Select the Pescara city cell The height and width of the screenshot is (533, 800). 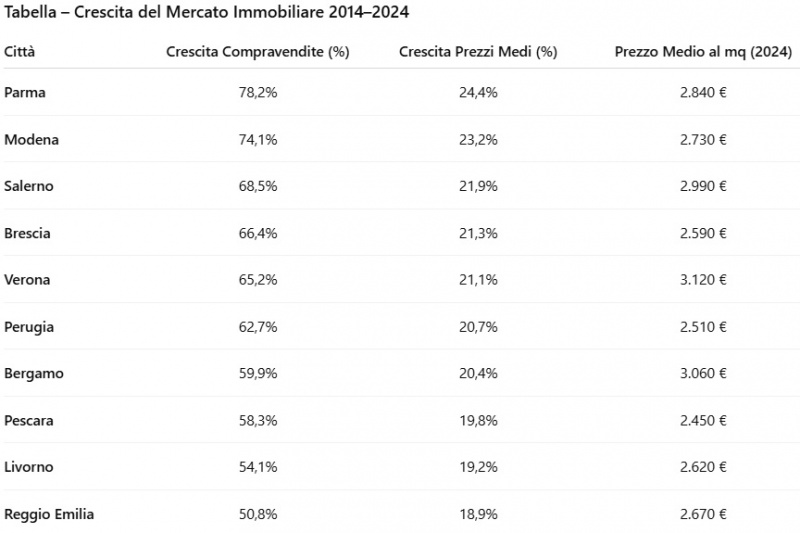[x=29, y=420]
